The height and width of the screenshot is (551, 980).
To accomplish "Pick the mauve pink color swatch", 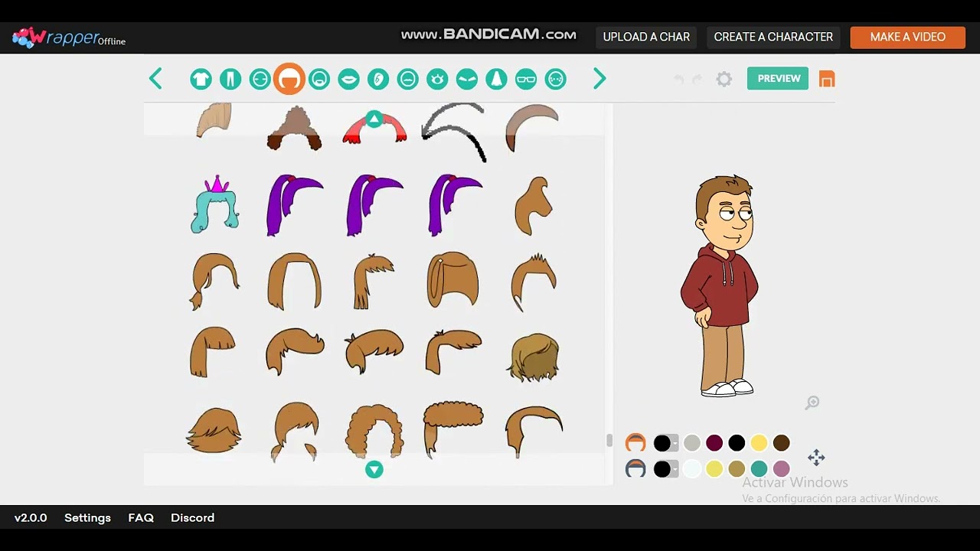I will (x=781, y=469).
